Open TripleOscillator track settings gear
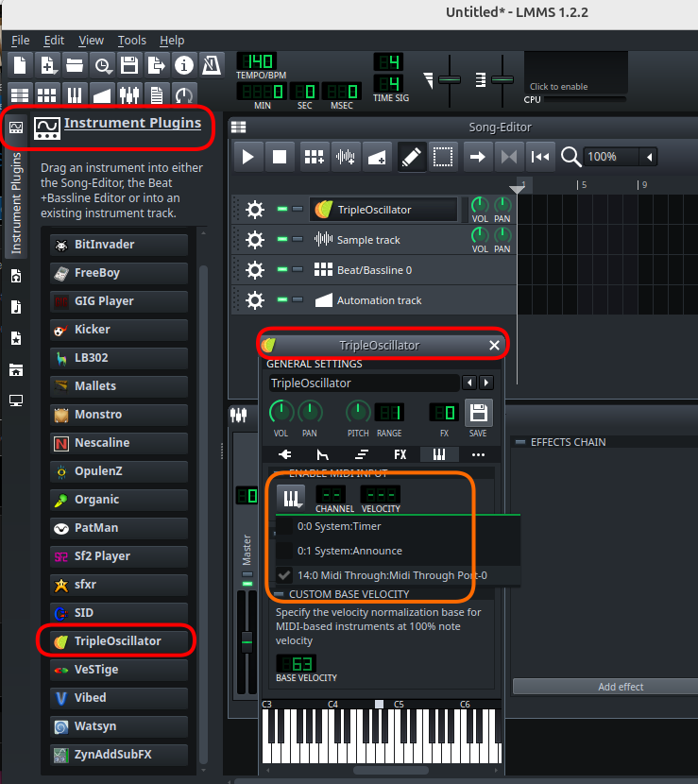Image resolution: width=698 pixels, height=784 pixels. point(255,210)
